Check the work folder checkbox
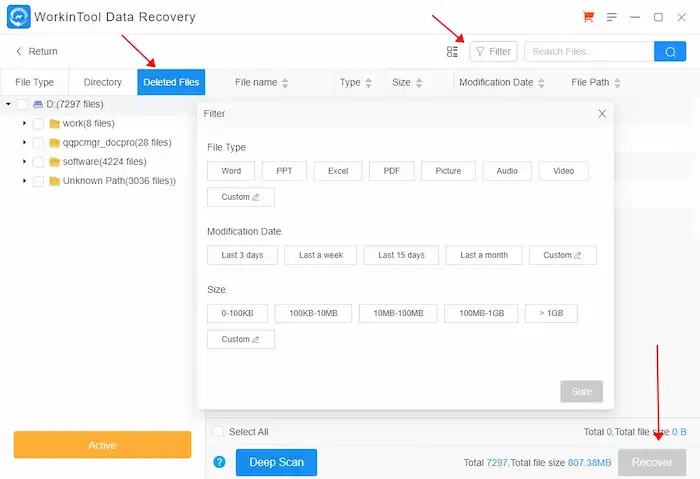 pos(38,124)
